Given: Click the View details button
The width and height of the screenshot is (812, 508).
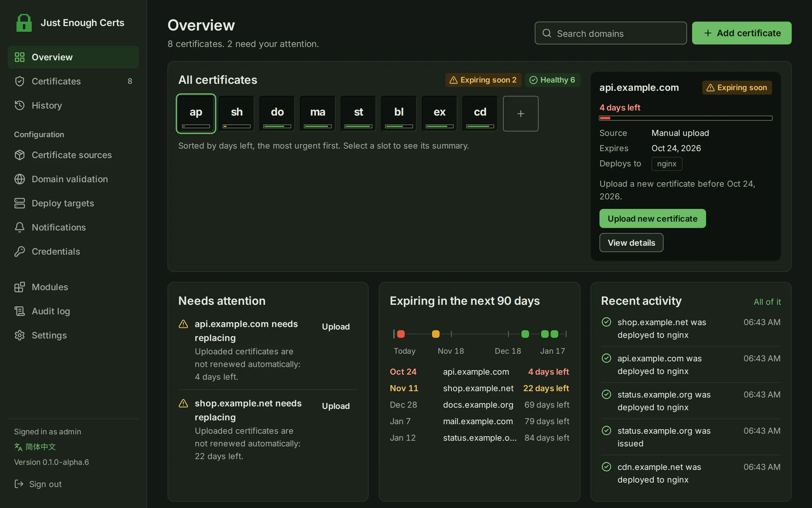Looking at the screenshot, I should tap(631, 243).
